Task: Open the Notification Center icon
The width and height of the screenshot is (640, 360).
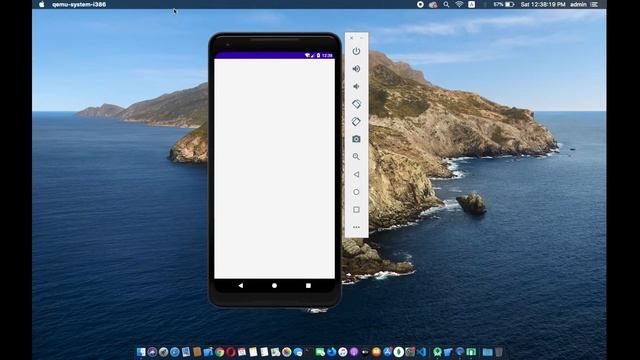Action: [x=594, y=4]
